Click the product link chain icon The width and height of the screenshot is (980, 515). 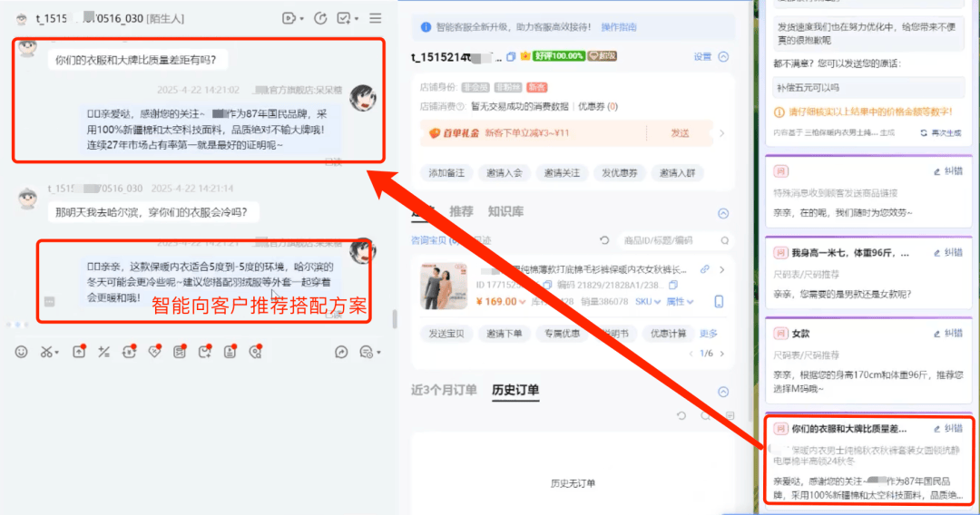(705, 269)
